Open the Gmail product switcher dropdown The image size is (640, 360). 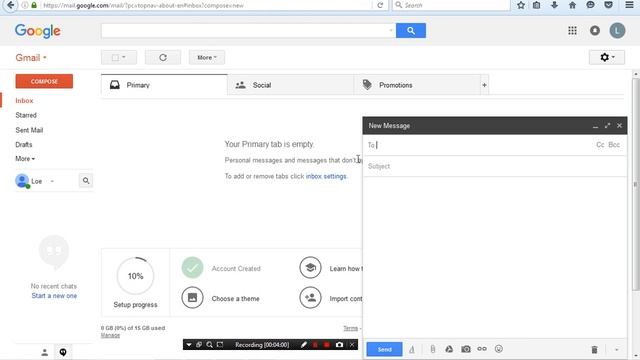click(x=31, y=58)
